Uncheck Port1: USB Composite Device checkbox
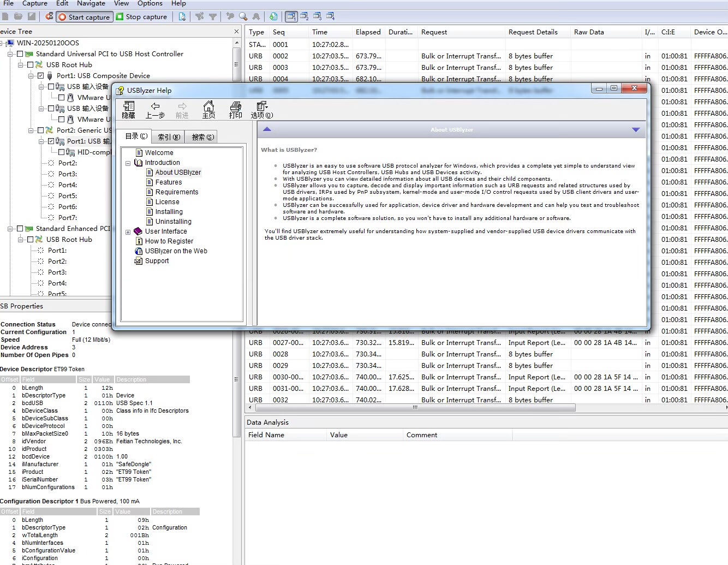 [x=40, y=76]
